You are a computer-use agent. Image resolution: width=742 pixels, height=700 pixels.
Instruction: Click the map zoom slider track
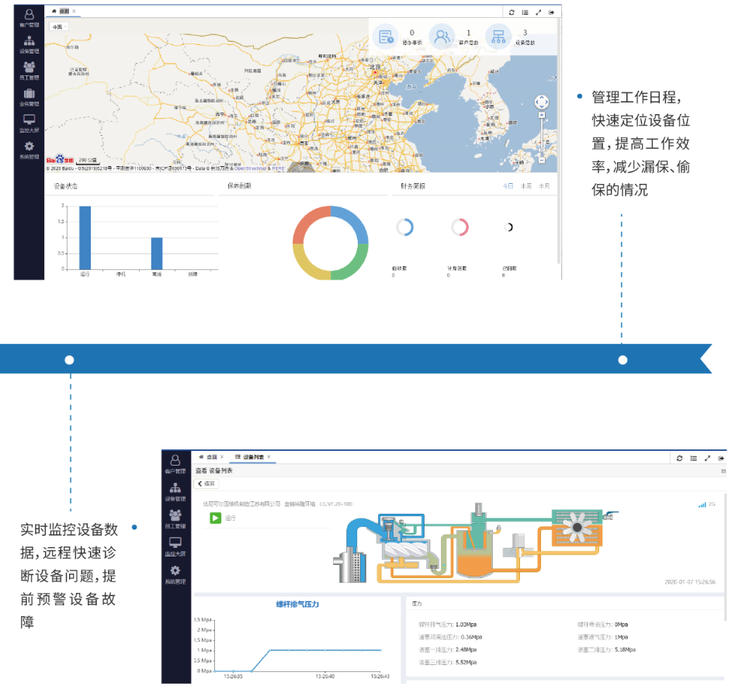click(x=542, y=137)
